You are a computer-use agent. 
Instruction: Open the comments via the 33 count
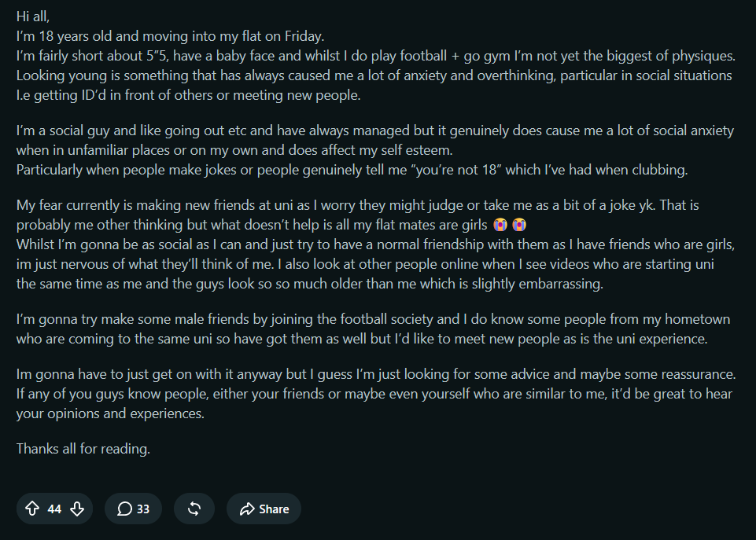(x=143, y=509)
